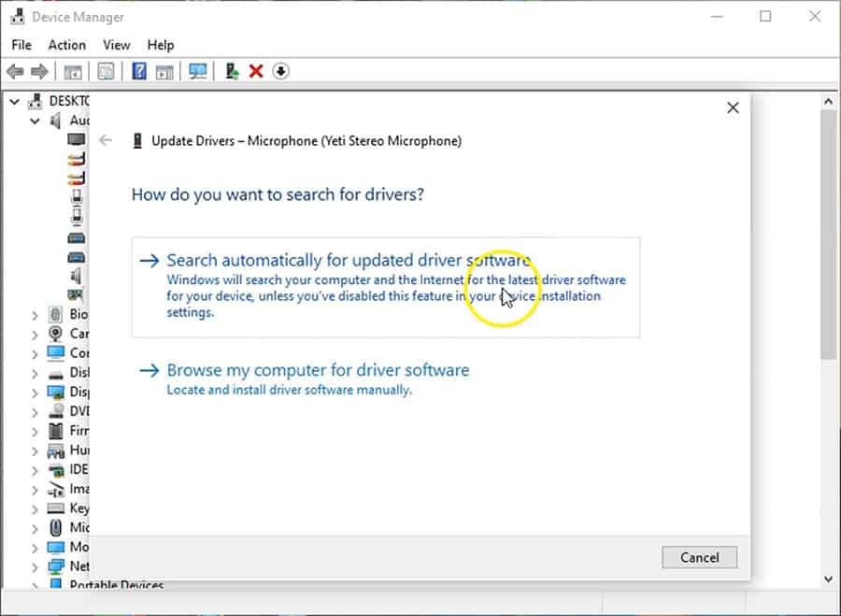Select the Biometric devices icon
The width and height of the screenshot is (841, 616).
click(x=55, y=314)
